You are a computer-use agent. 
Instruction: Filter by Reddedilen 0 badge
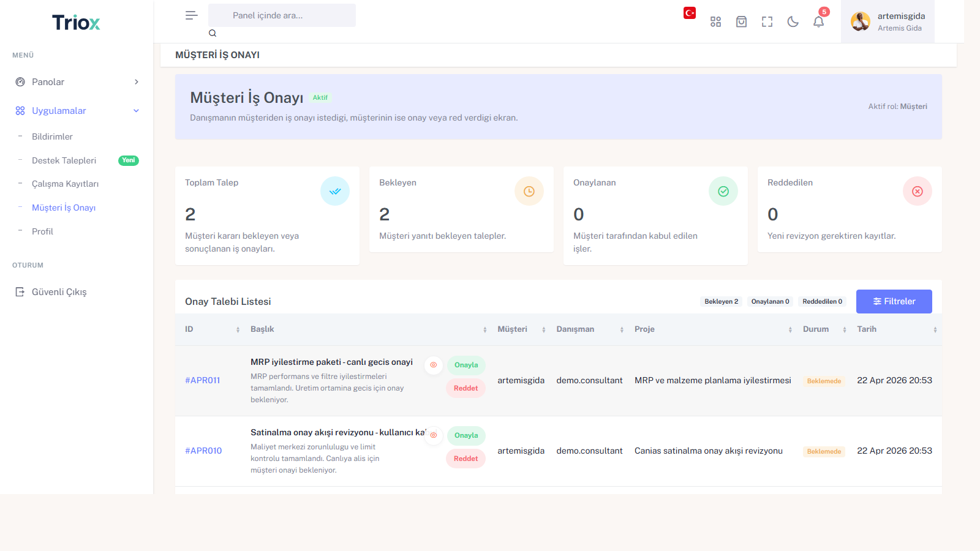[823, 301]
